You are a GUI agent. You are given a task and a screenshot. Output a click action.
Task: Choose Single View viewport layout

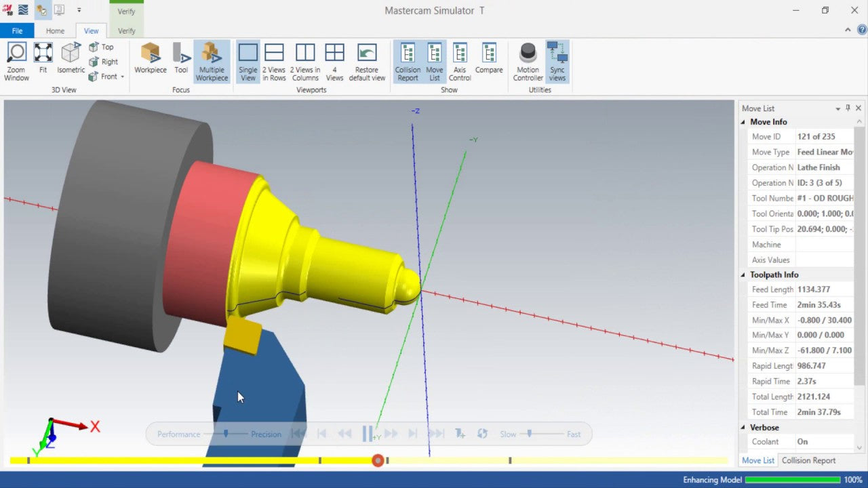pyautogui.click(x=248, y=62)
